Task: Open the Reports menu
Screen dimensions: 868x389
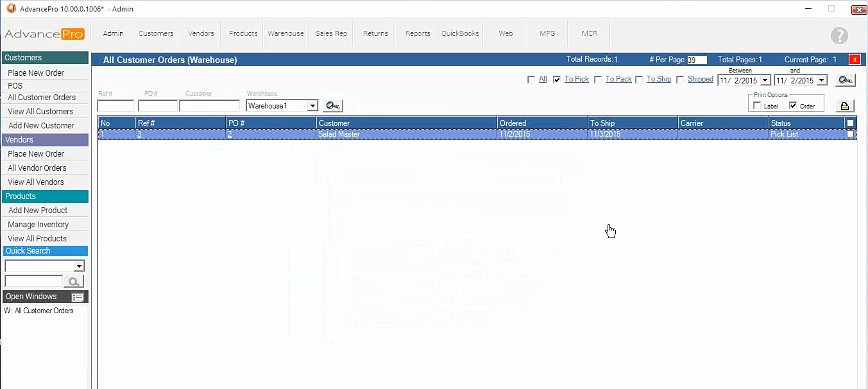Action: [418, 33]
